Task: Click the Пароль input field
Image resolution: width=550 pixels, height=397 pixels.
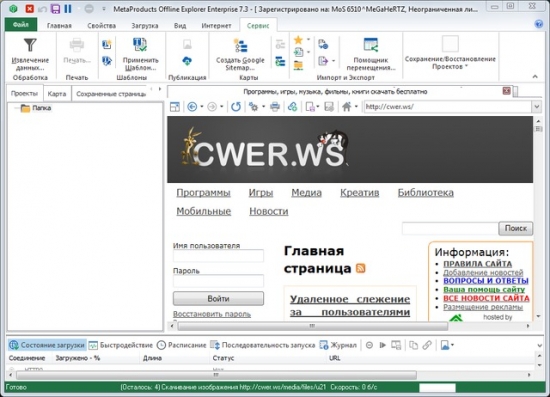Action: pos(218,281)
